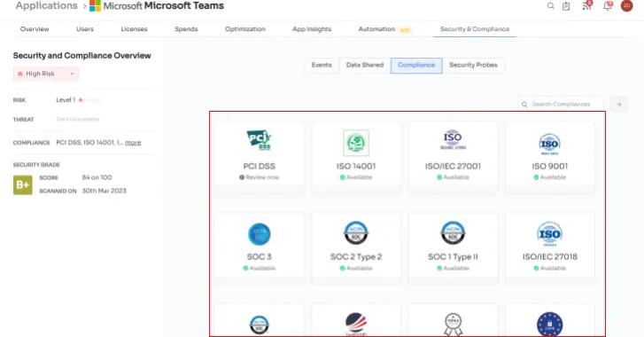Open the feed icon with badge
644x337 pixels.
pyautogui.click(x=586, y=5)
